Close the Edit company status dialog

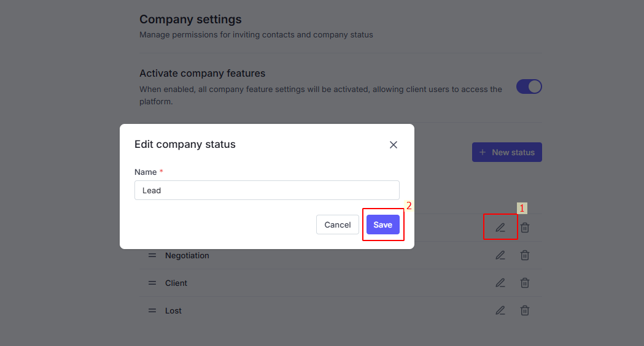click(x=394, y=145)
